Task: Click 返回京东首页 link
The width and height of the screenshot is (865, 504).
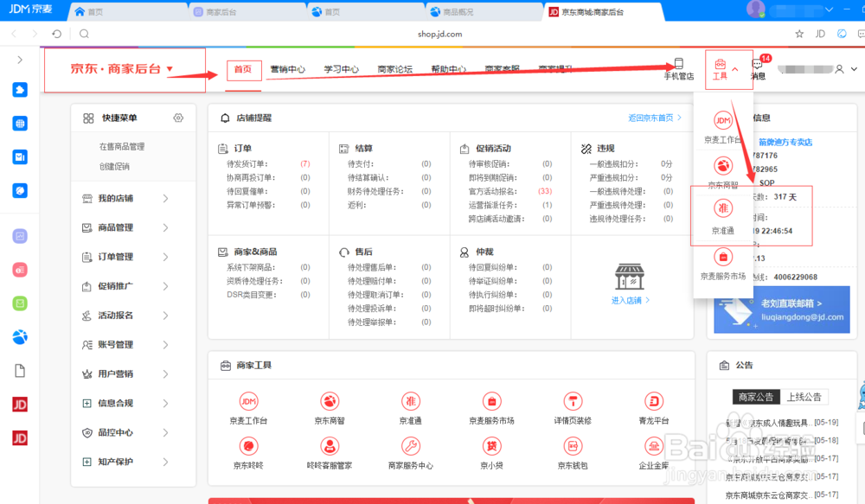Action: (655, 118)
